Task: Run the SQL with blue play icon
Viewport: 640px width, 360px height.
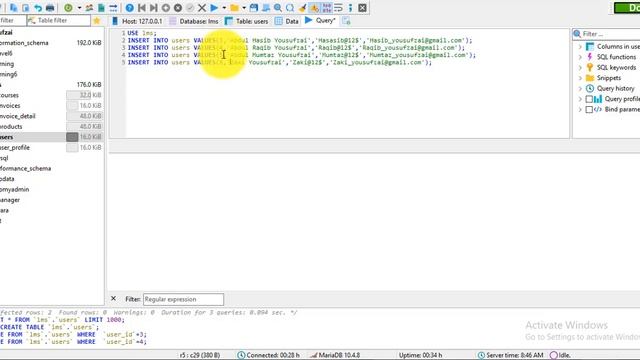Action: point(214,8)
